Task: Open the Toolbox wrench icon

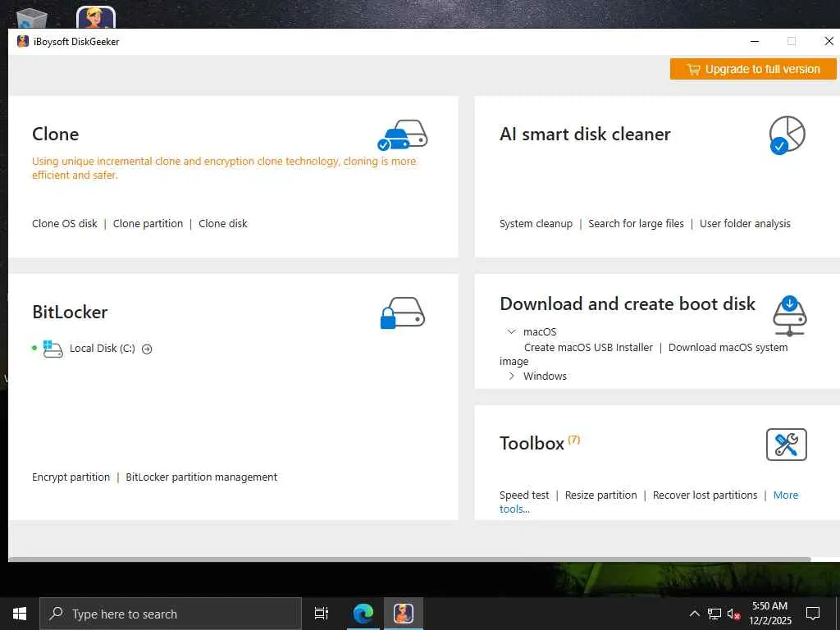Action: click(x=787, y=444)
